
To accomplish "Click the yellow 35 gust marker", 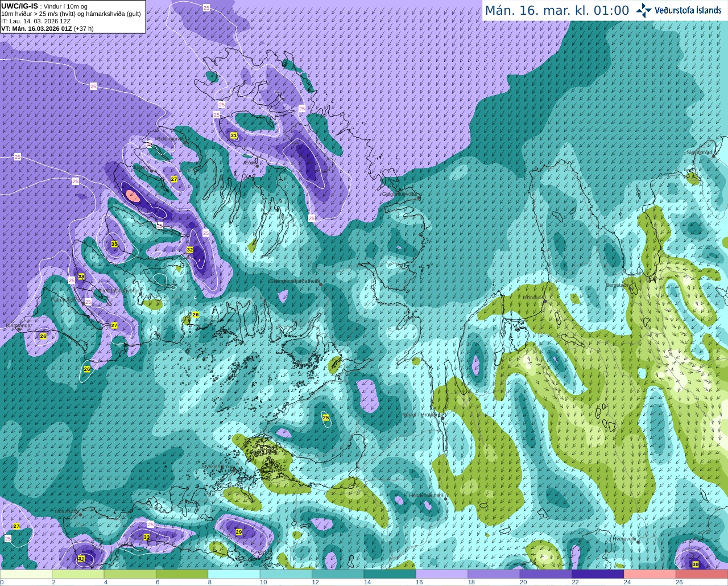I will pos(114,244).
